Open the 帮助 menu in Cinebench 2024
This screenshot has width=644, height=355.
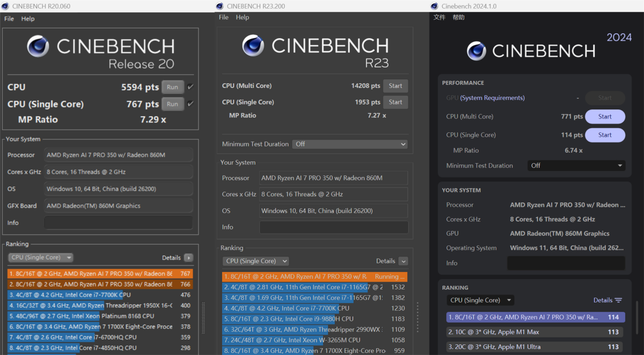pos(459,17)
